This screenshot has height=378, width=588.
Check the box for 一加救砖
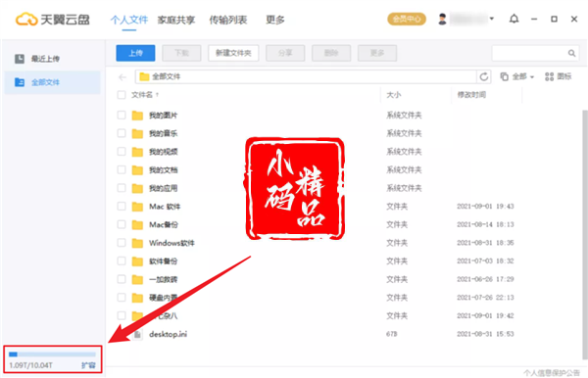pyautogui.click(x=122, y=279)
